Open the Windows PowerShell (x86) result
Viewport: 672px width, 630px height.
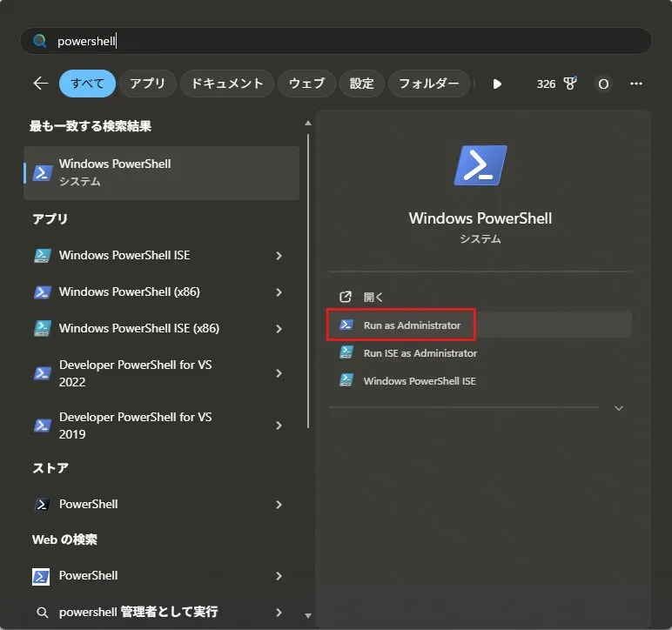coord(162,292)
